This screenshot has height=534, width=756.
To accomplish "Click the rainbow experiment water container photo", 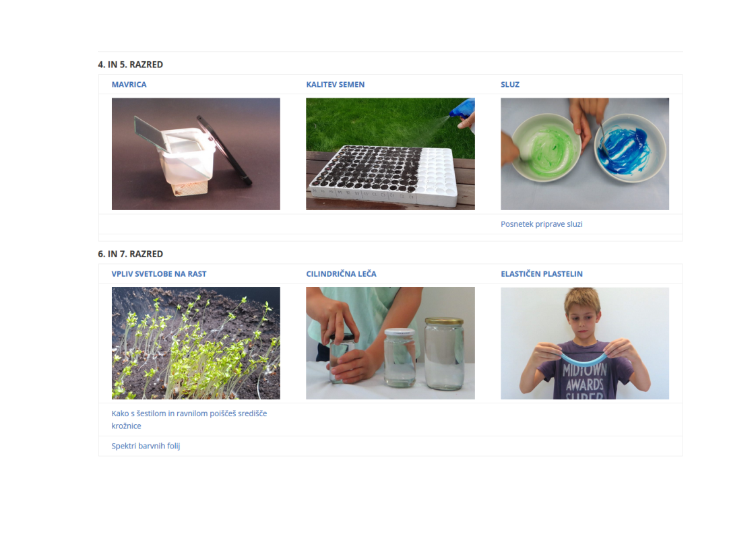I will 196,154.
